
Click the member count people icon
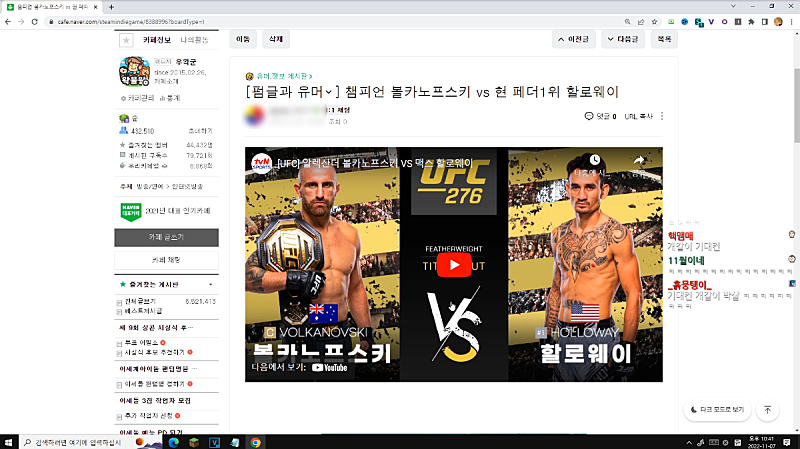point(123,131)
